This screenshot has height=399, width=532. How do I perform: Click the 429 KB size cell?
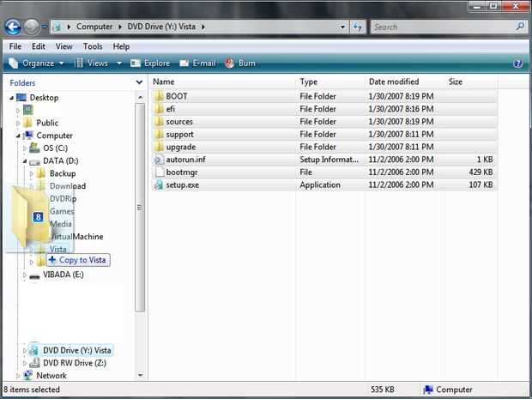(x=481, y=172)
